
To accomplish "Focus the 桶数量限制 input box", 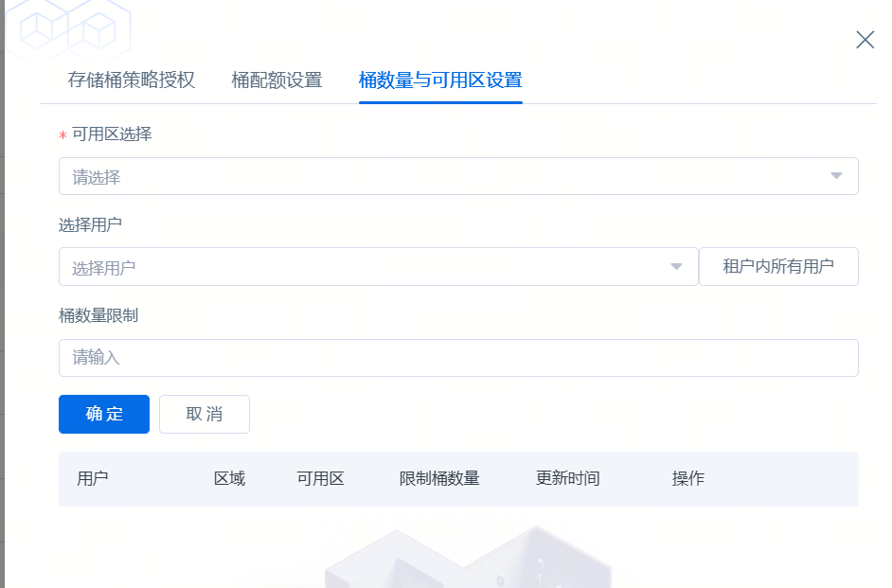I will pyautogui.click(x=458, y=358).
